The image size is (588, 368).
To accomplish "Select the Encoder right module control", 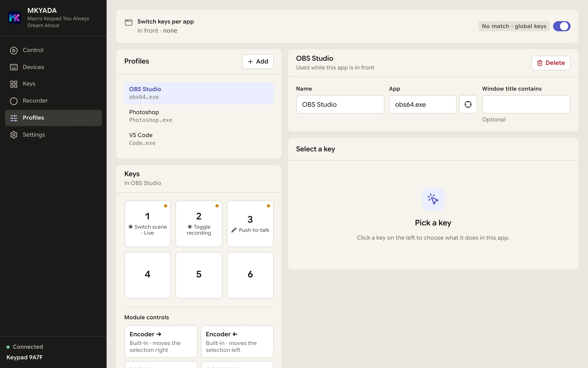I will [161, 342].
